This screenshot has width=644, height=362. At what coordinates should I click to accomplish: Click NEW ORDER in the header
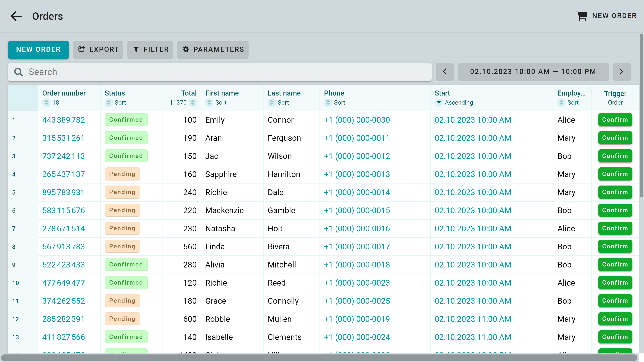(x=606, y=16)
